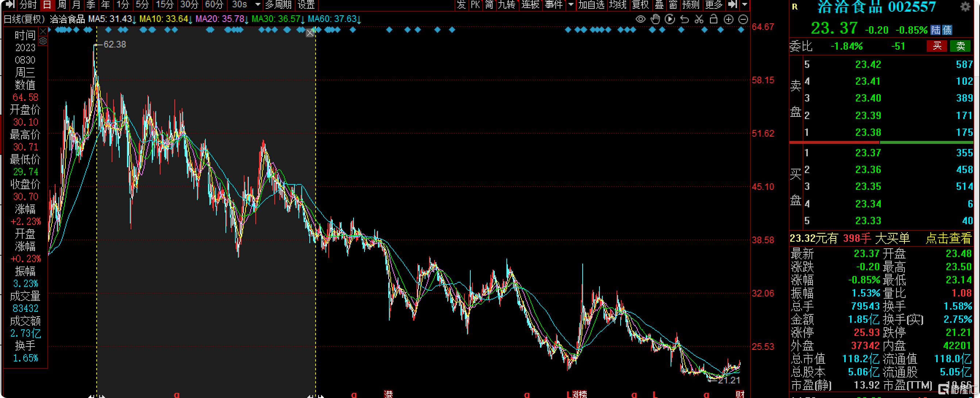
Task: Click the red 买 buy button
Action: pyautogui.click(x=937, y=46)
